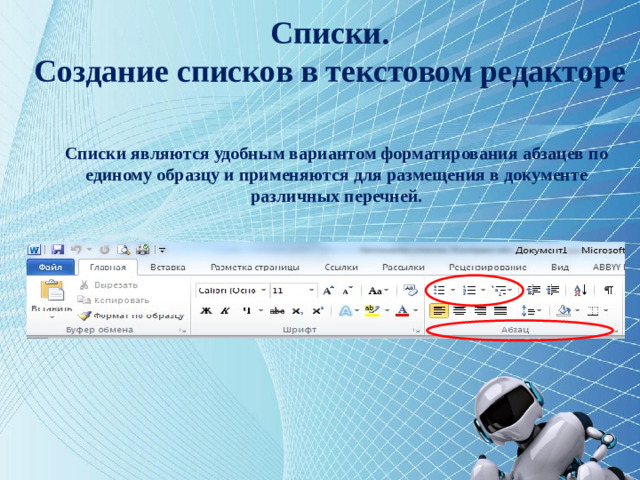Click the multilevel list icon

tap(499, 290)
